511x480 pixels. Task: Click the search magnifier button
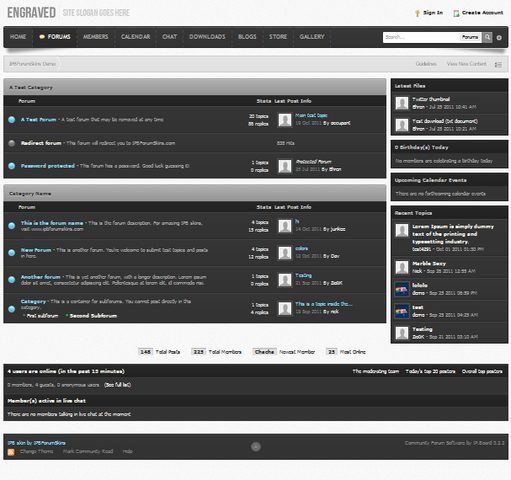[x=487, y=37]
